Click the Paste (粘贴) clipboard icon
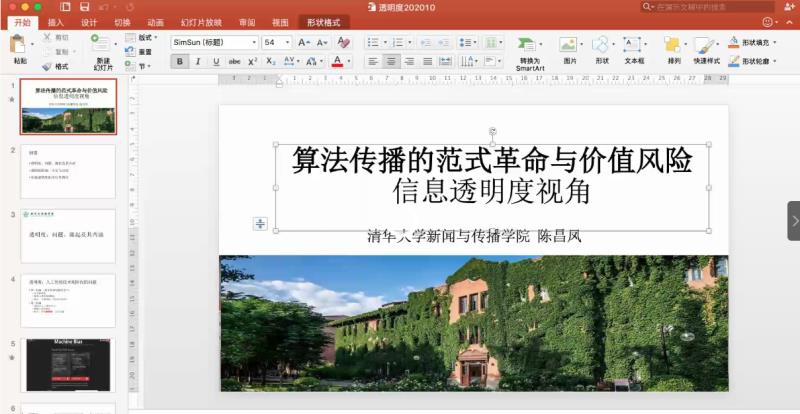The height and width of the screenshot is (414, 800). [x=17, y=44]
